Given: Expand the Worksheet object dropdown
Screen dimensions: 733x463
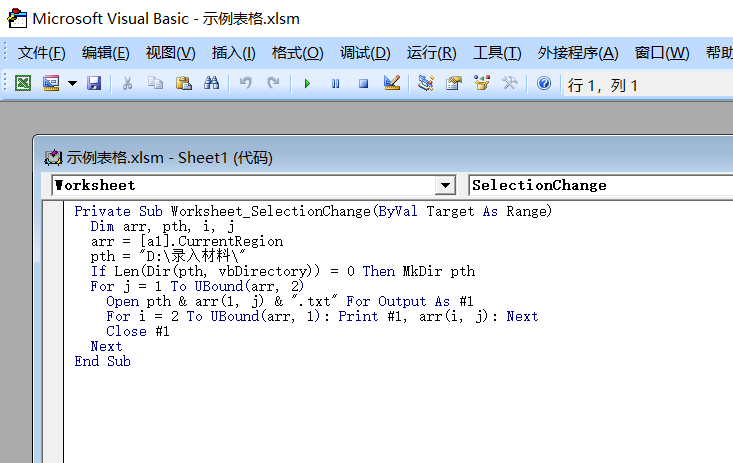Looking at the screenshot, I should tap(445, 185).
